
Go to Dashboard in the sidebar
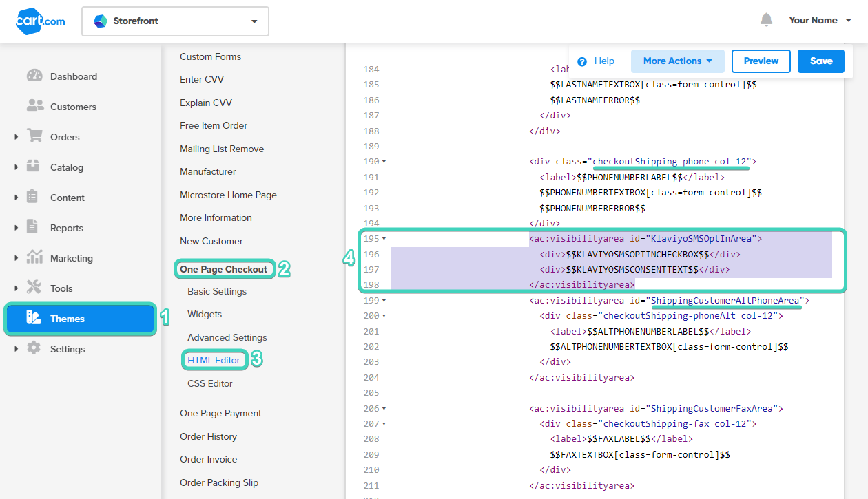point(73,76)
